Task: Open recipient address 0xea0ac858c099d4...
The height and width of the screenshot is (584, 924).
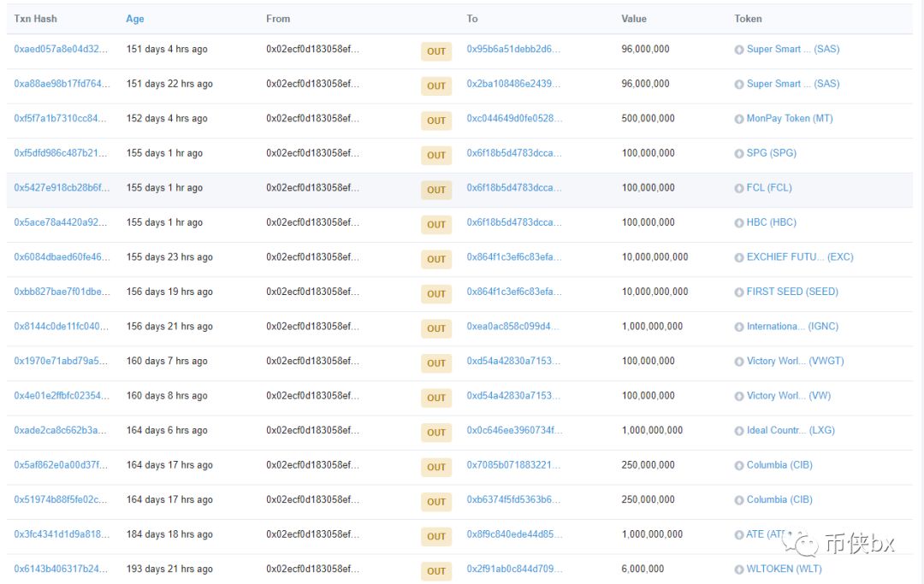Action: click(512, 327)
